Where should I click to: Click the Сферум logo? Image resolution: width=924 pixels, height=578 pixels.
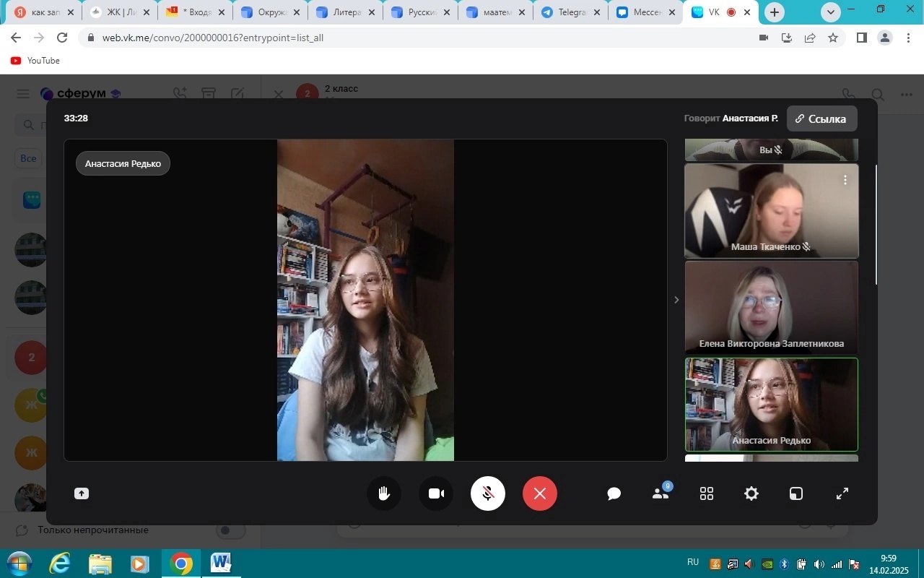81,94
